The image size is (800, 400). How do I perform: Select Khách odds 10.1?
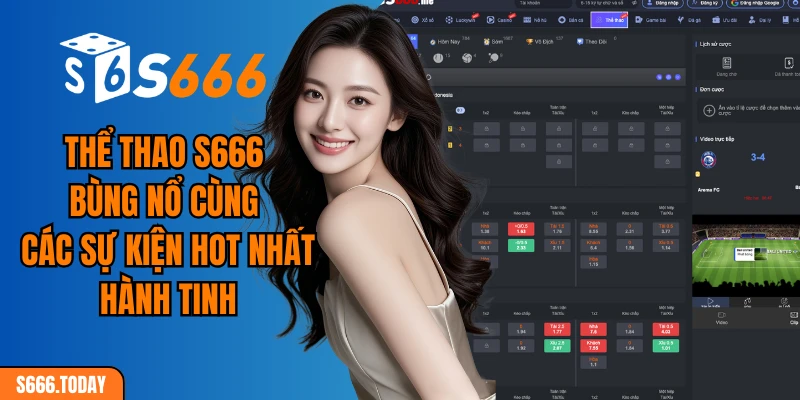[486, 245]
